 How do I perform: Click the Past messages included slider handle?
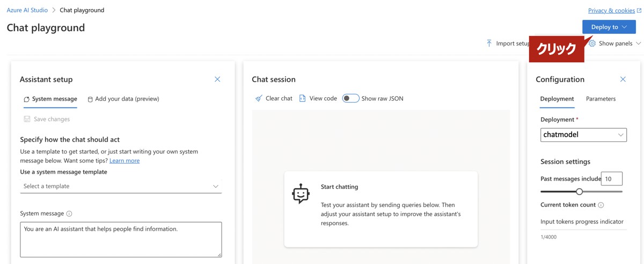579,191
